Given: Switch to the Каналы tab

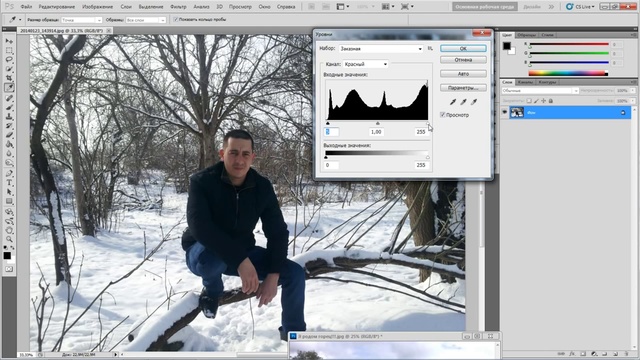Looking at the screenshot, I should click(525, 82).
